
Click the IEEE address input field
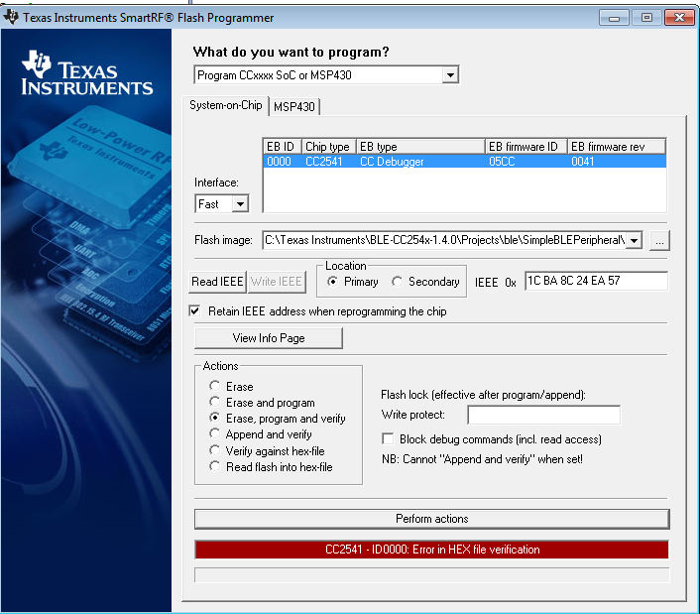click(597, 281)
